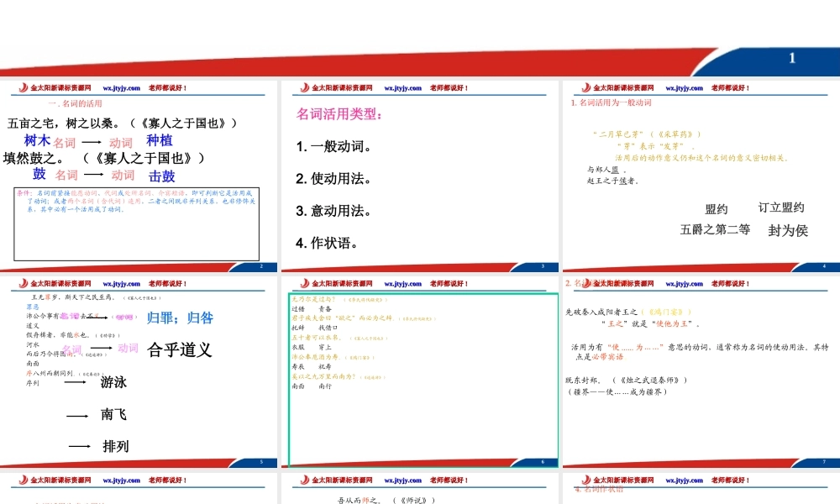Click the word 游泳

click(113, 382)
